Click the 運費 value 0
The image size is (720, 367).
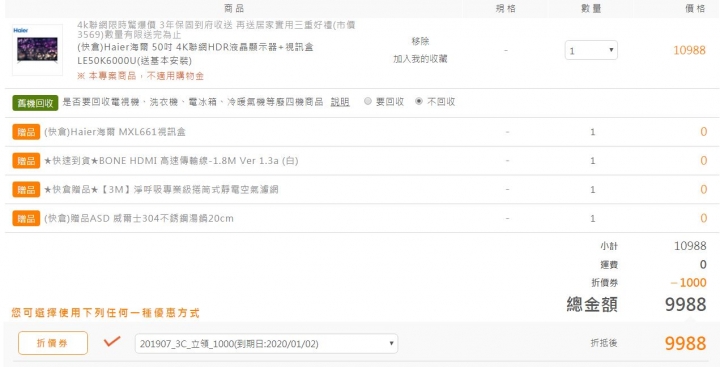point(703,265)
